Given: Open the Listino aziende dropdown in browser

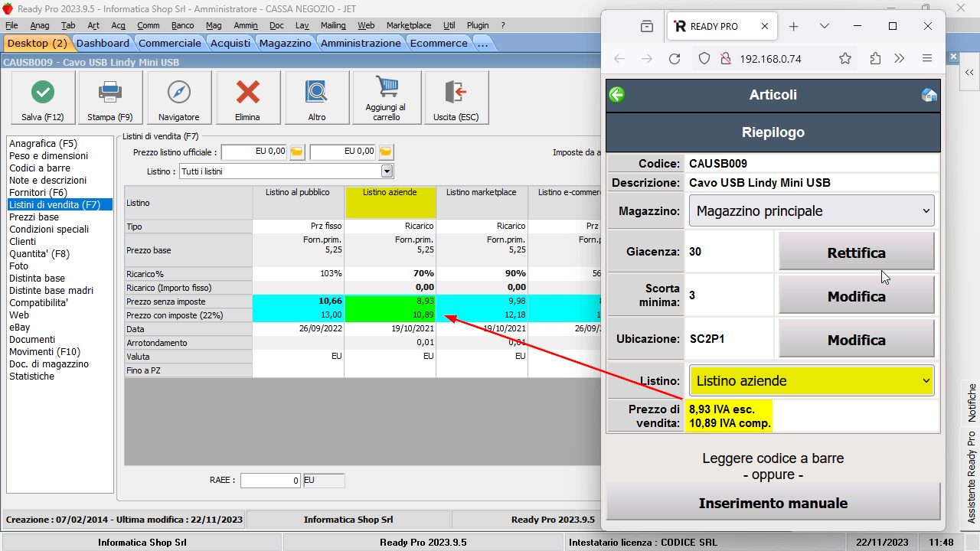Looking at the screenshot, I should (812, 380).
